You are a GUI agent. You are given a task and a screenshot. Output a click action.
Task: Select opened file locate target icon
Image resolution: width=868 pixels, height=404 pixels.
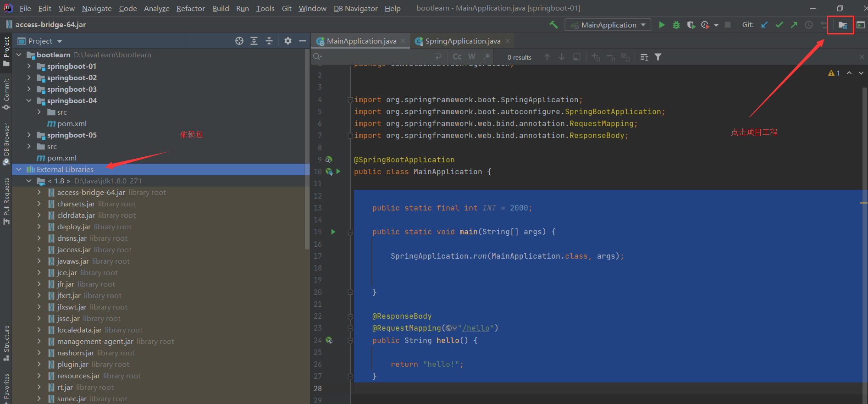coord(239,41)
